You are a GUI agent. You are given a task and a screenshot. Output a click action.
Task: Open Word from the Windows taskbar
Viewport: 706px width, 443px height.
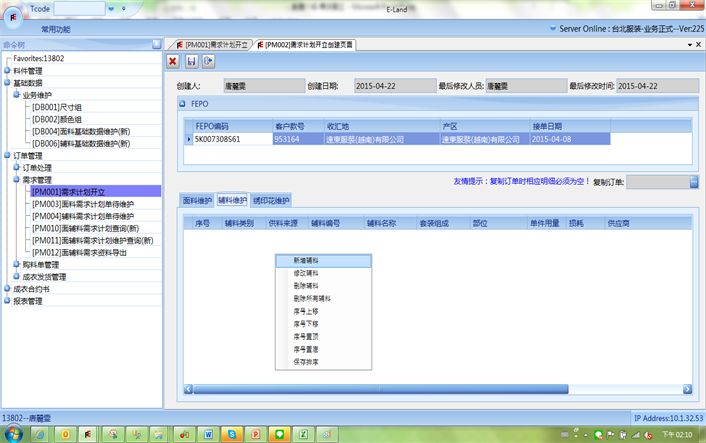(x=209, y=434)
